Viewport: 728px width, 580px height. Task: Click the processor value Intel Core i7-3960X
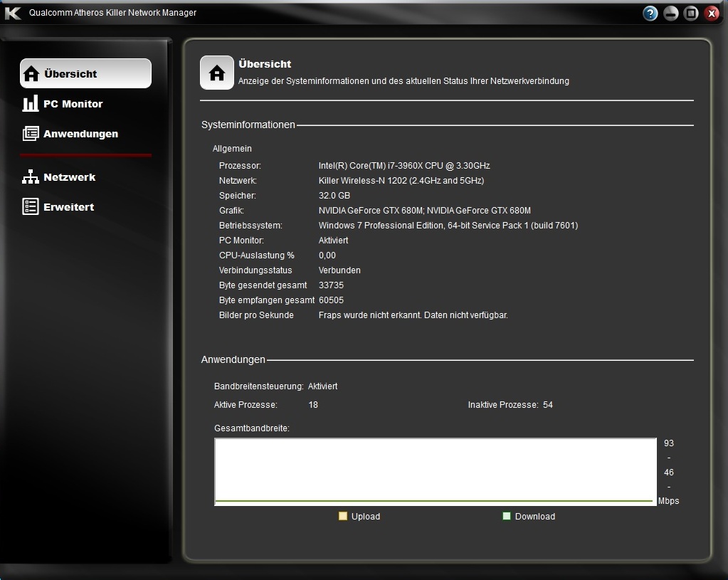[404, 166]
